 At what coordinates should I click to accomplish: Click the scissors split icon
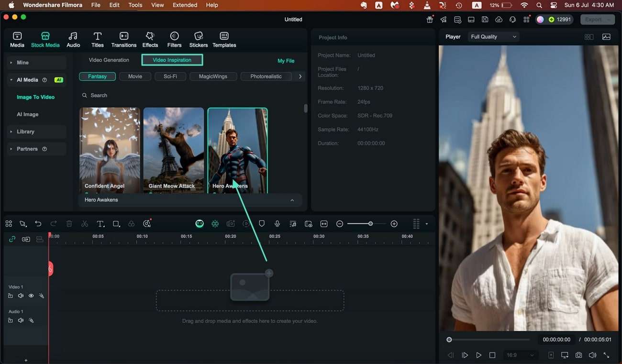tap(85, 224)
